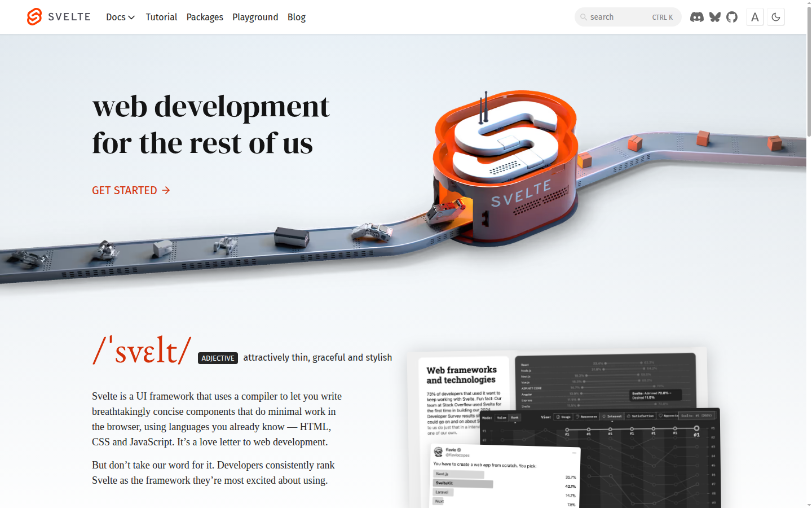
Task: Open the Svelte GitHub repository icon
Action: point(732,17)
